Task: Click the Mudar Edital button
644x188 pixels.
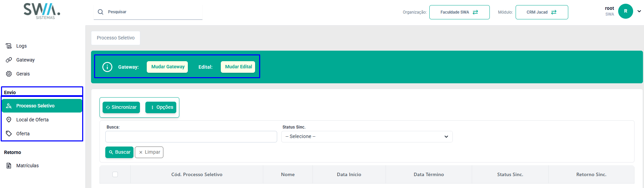Action: click(x=238, y=67)
